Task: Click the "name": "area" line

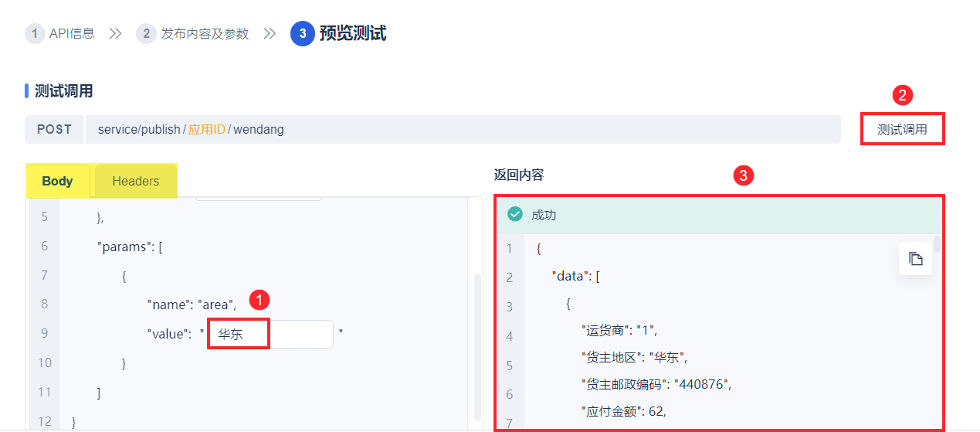Action: (192, 304)
